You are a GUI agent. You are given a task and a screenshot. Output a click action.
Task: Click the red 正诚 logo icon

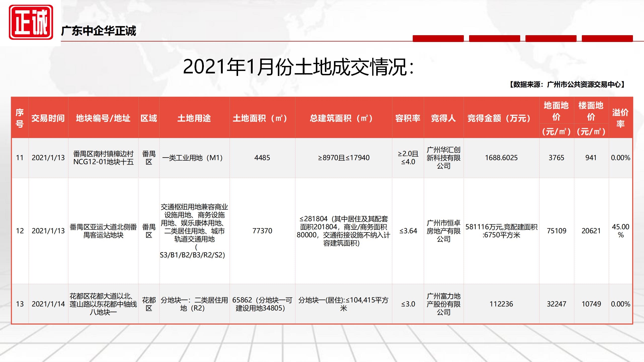tap(31, 22)
